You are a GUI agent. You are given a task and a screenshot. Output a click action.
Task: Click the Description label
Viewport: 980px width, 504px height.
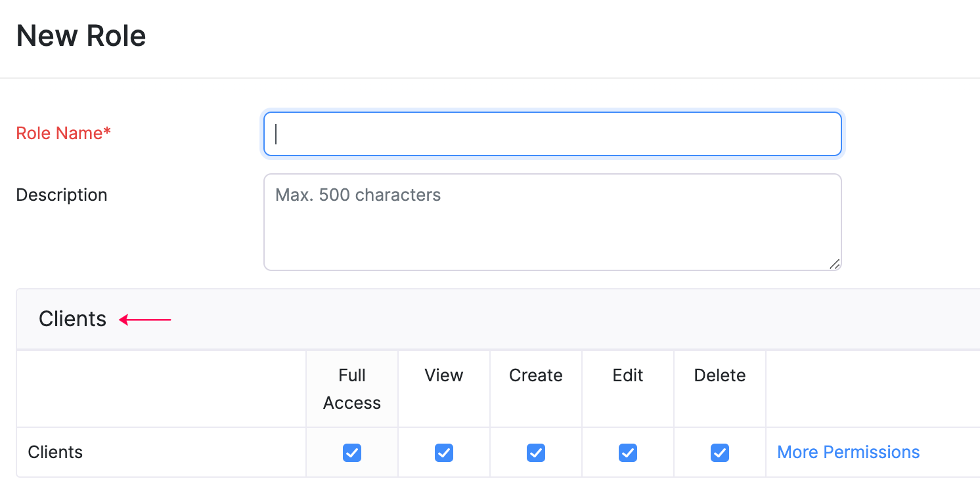[x=61, y=195]
